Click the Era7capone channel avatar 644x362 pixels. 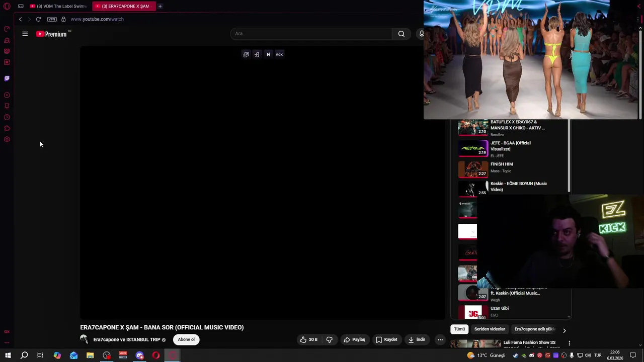click(84, 339)
